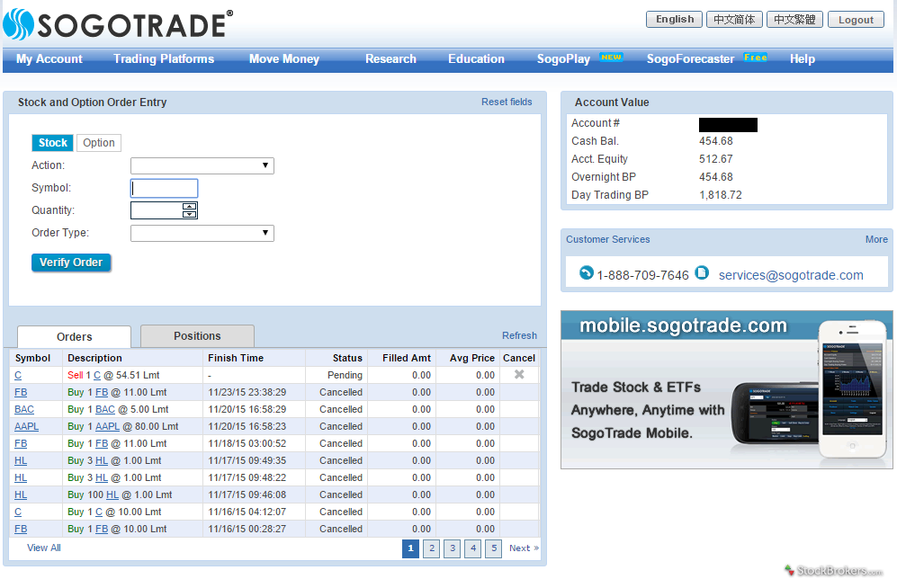The height and width of the screenshot is (588, 897).
Task: Switch to the Positions tab
Action: tap(197, 336)
